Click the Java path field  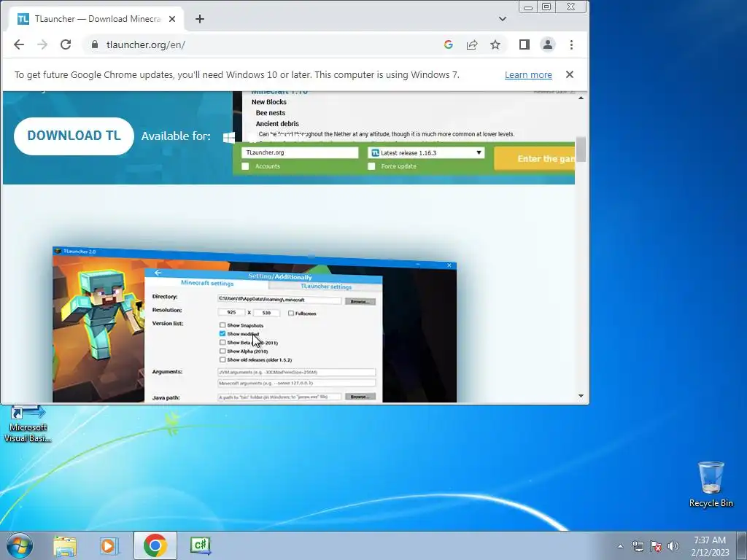click(279, 396)
